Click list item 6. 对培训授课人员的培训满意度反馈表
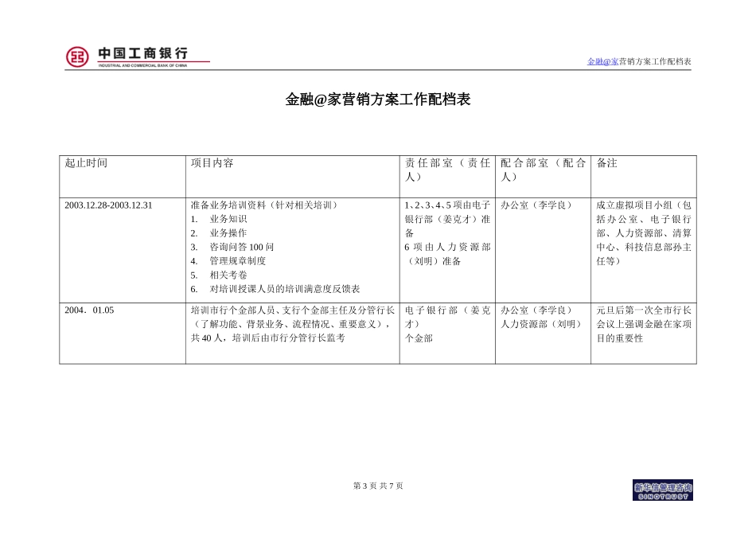Image resolution: width=756 pixels, height=535 pixels. coord(275,289)
